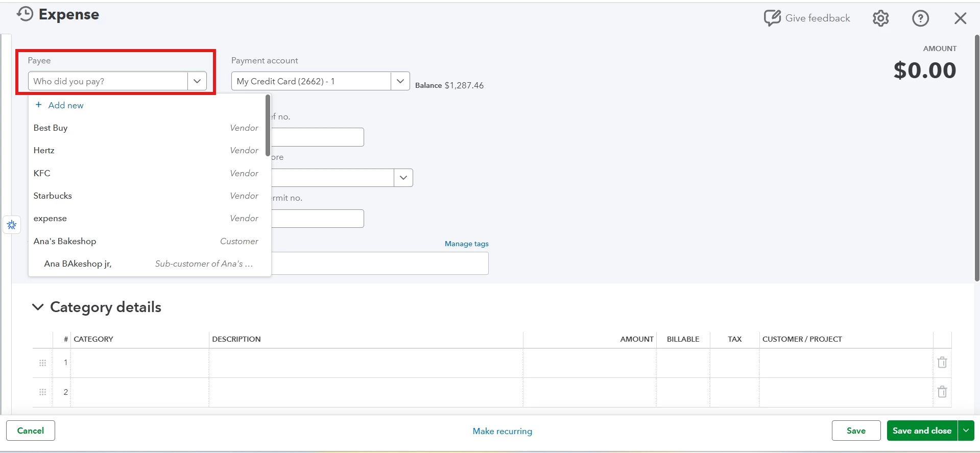Click the TAX column header
Viewport: 980px width, 453px height.
[x=734, y=339]
